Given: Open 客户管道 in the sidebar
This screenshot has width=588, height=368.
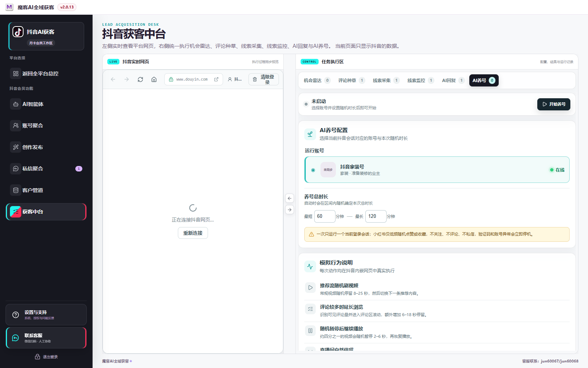Looking at the screenshot, I should point(46,190).
